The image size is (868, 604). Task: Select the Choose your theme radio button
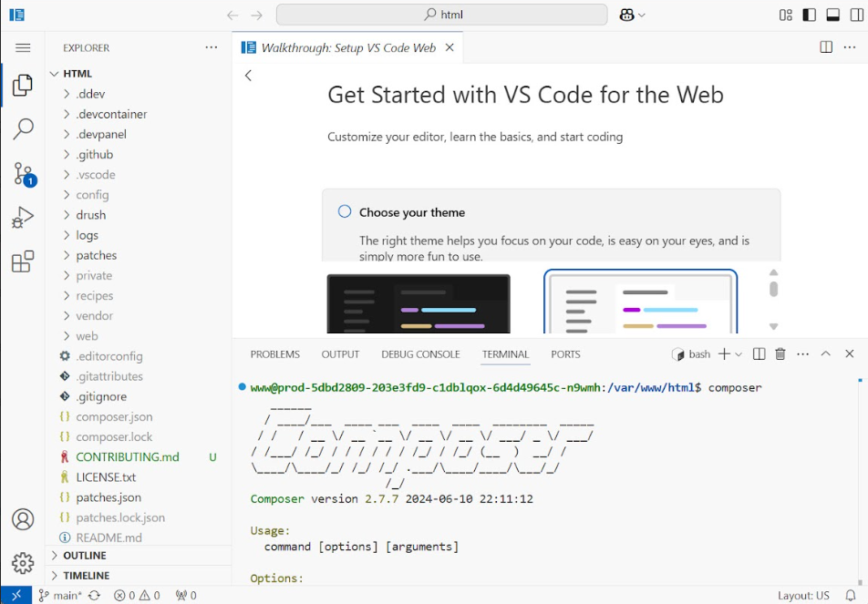pos(345,211)
